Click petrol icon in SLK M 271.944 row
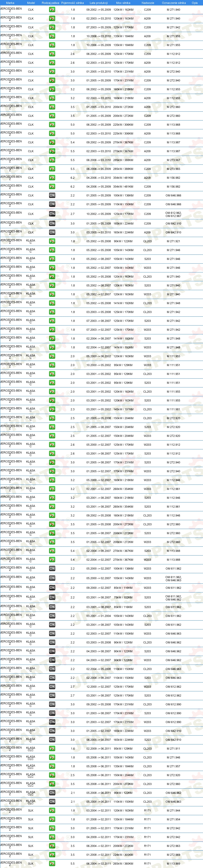 (52, 810)
